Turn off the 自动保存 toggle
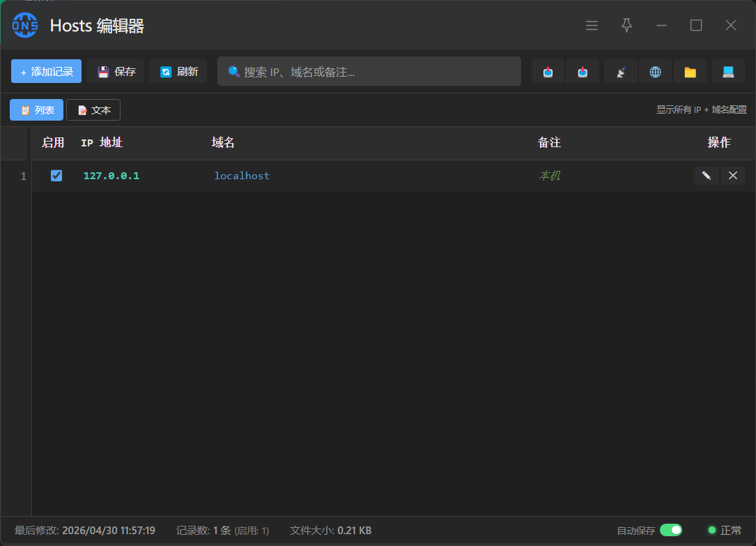756x546 pixels. point(671,530)
